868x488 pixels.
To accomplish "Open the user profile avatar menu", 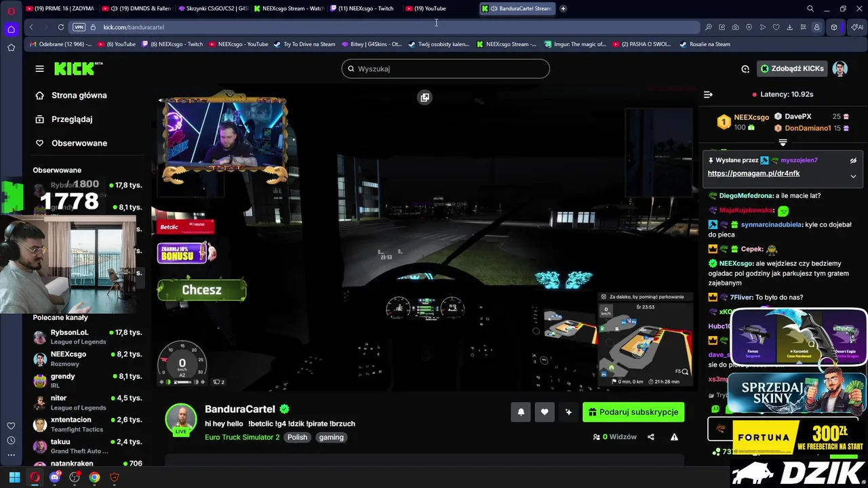I will point(840,68).
